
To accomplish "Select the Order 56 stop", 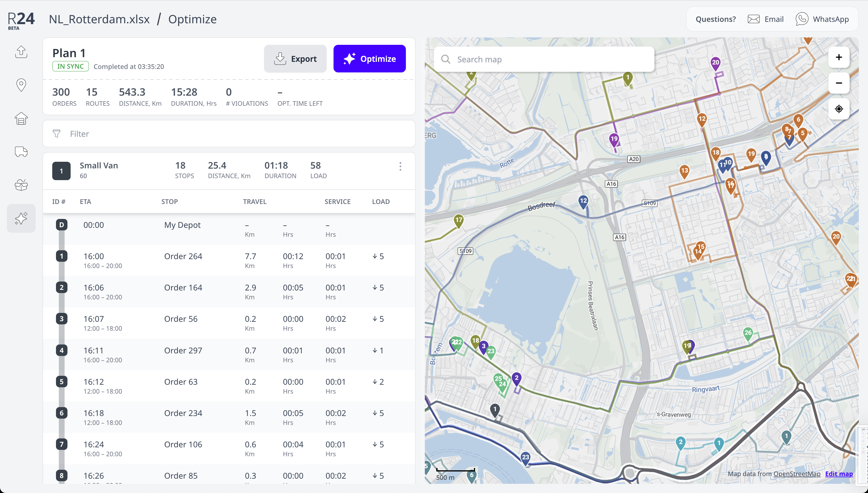I will pos(229,323).
